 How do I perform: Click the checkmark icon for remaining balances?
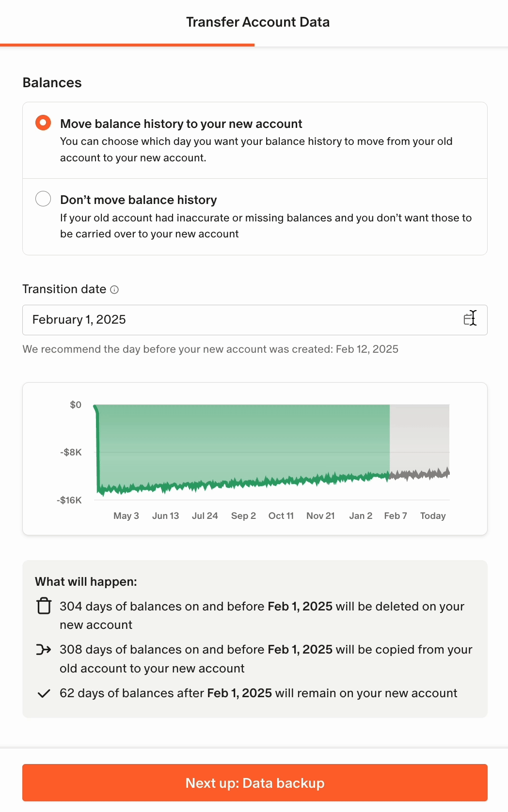coord(44,693)
